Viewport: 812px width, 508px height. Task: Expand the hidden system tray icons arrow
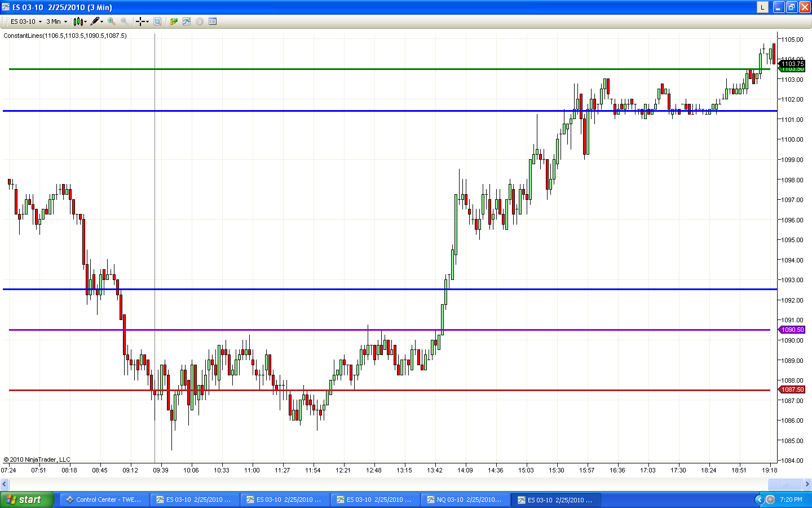click(x=759, y=500)
